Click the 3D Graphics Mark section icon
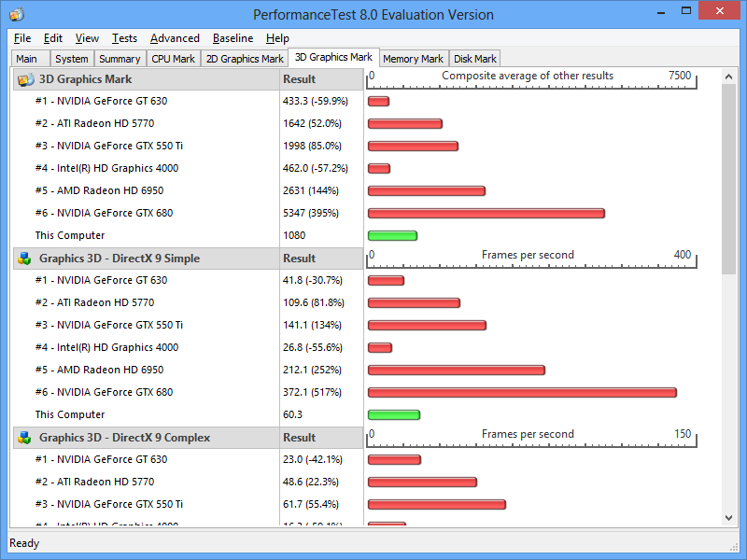 (x=26, y=79)
